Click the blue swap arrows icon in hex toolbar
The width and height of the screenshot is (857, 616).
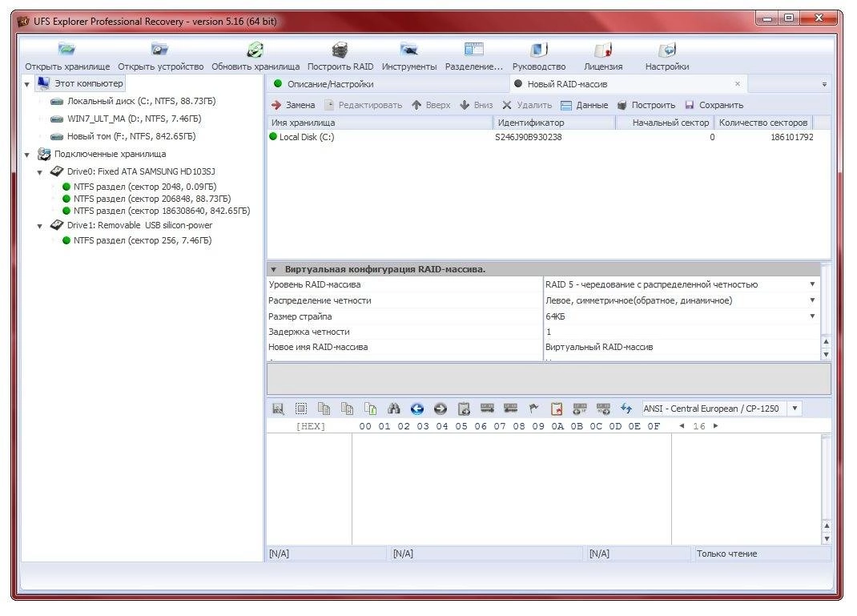626,409
